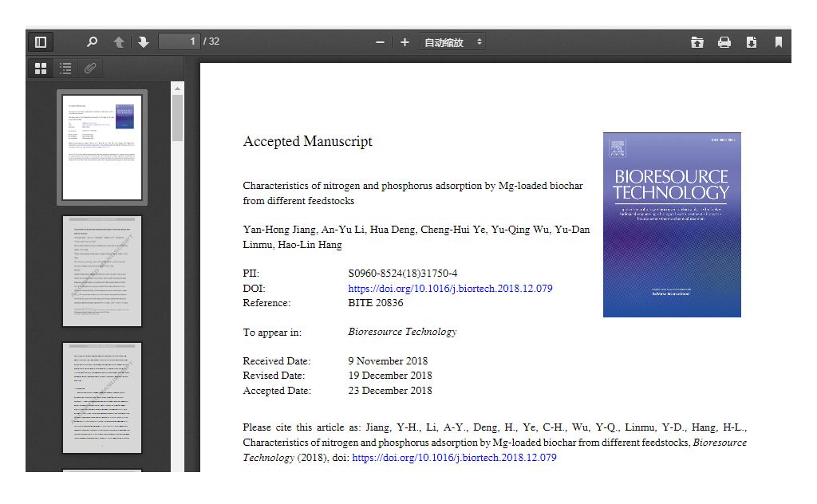Switch to document outline view
Screen dimensions: 817x504
[x=65, y=69]
